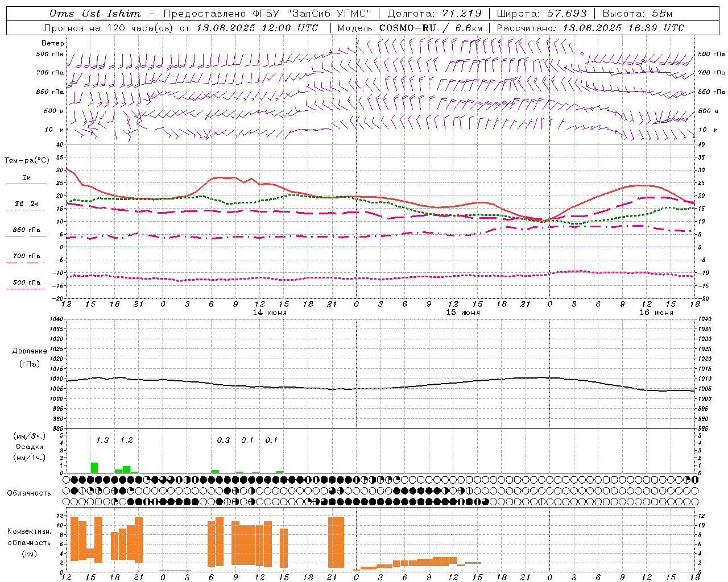This screenshot has height=582, width=728.
Task: Click the (мм/1ч.) precipitation unit label
Action: [x=30, y=457]
